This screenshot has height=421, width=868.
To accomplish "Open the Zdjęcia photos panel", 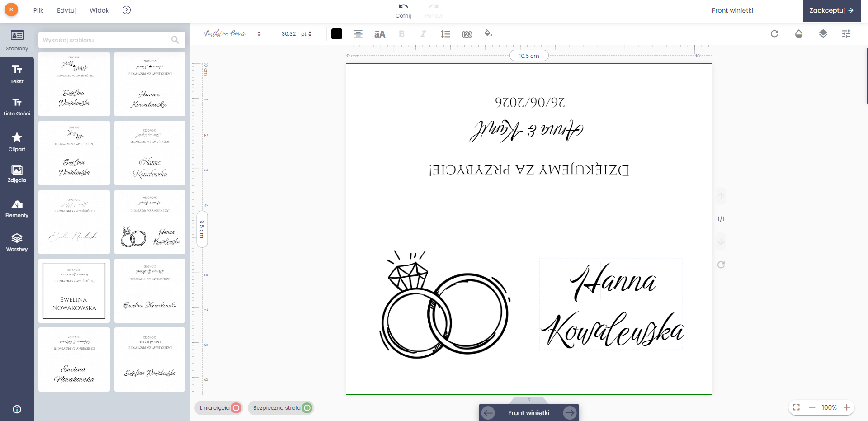I will pyautogui.click(x=17, y=174).
